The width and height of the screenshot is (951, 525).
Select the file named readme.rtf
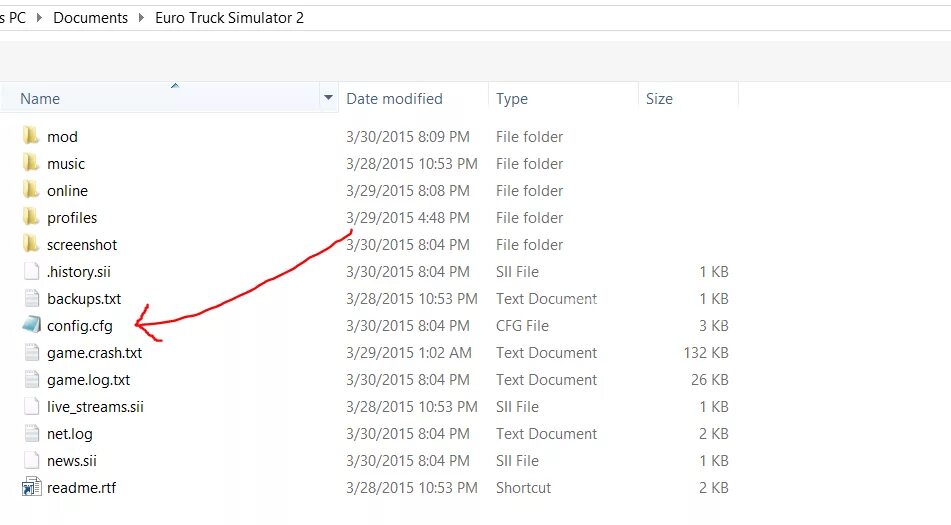click(81, 487)
